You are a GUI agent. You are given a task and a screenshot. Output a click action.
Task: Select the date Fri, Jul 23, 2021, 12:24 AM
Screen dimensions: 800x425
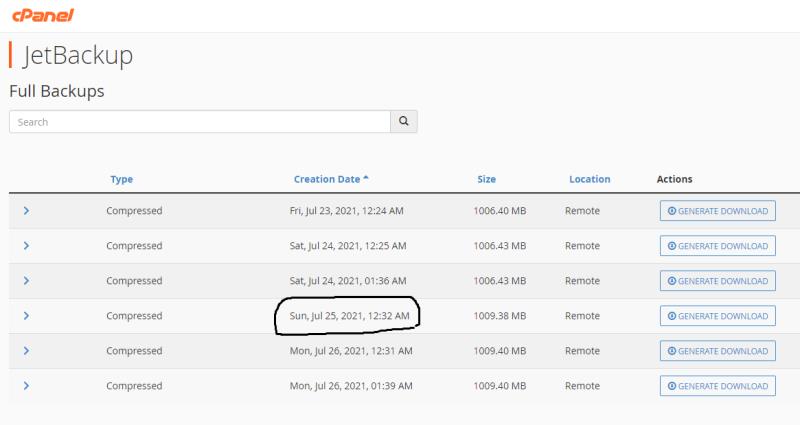click(x=346, y=211)
